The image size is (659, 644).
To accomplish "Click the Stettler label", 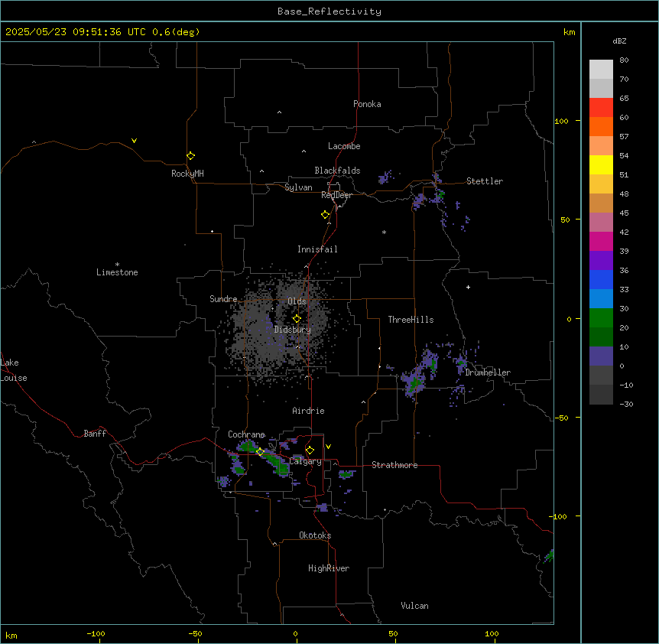I will pos(484,181).
